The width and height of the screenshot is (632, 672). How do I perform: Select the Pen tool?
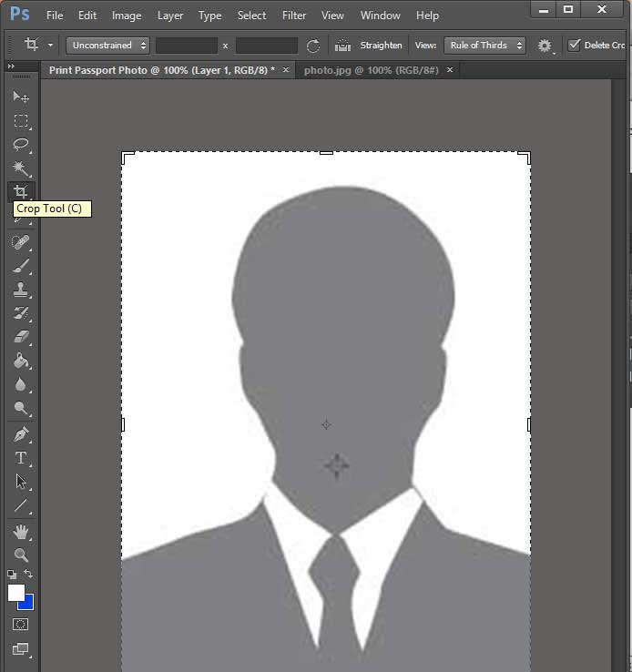(21, 434)
